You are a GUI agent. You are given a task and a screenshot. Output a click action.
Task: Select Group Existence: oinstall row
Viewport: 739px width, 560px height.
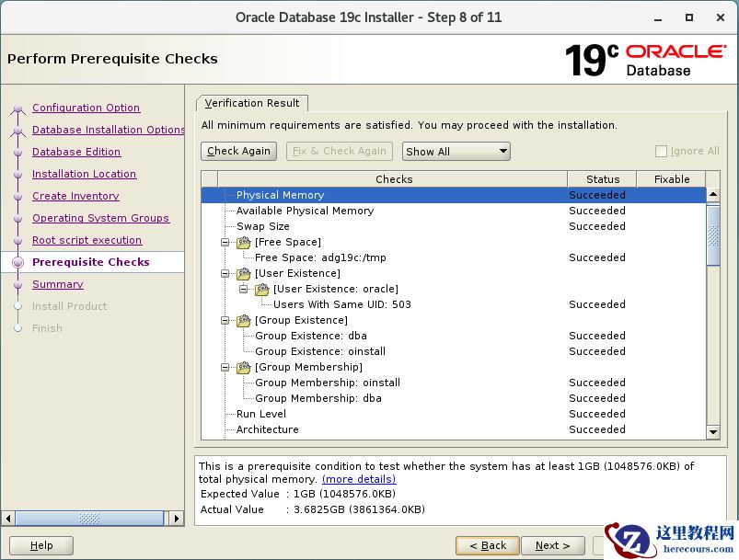click(x=454, y=351)
